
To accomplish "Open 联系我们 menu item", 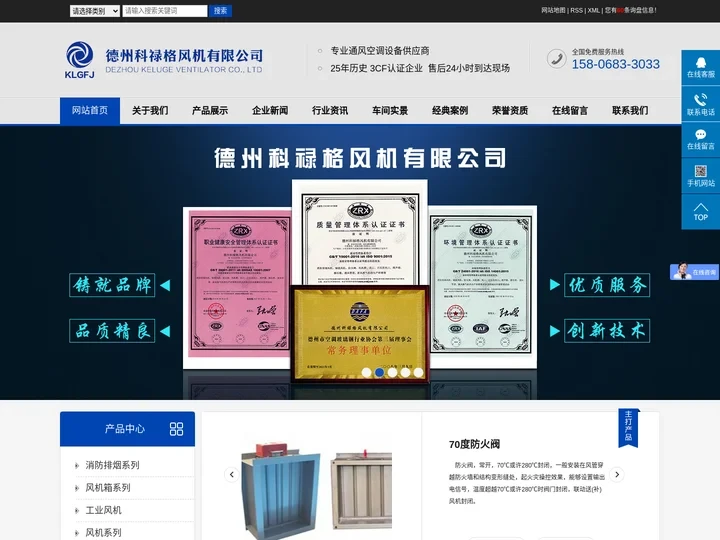I will [630, 111].
